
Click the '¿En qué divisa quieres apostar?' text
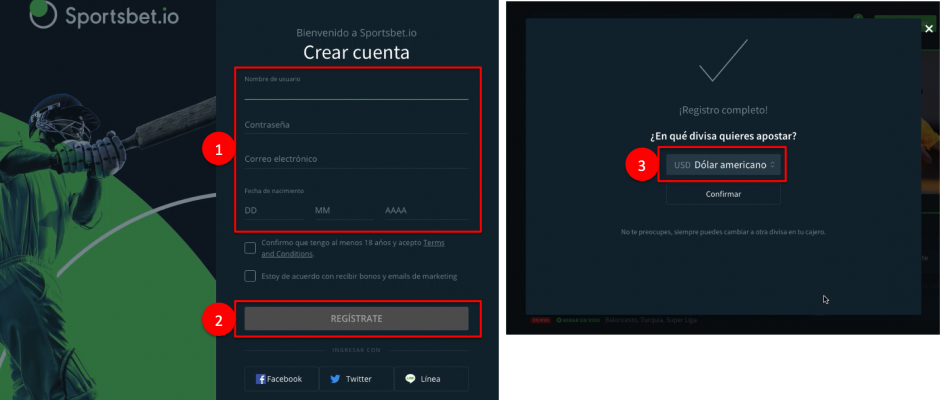tap(723, 136)
